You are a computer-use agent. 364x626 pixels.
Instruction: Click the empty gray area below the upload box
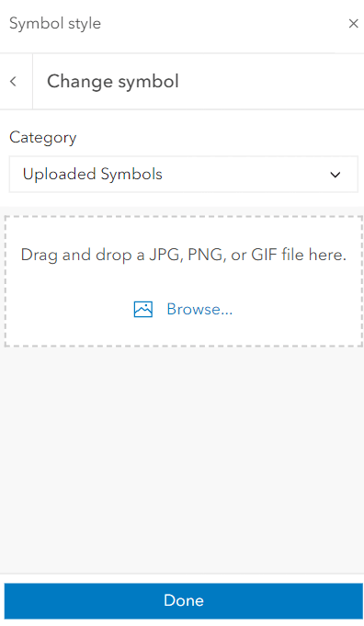[184, 459]
